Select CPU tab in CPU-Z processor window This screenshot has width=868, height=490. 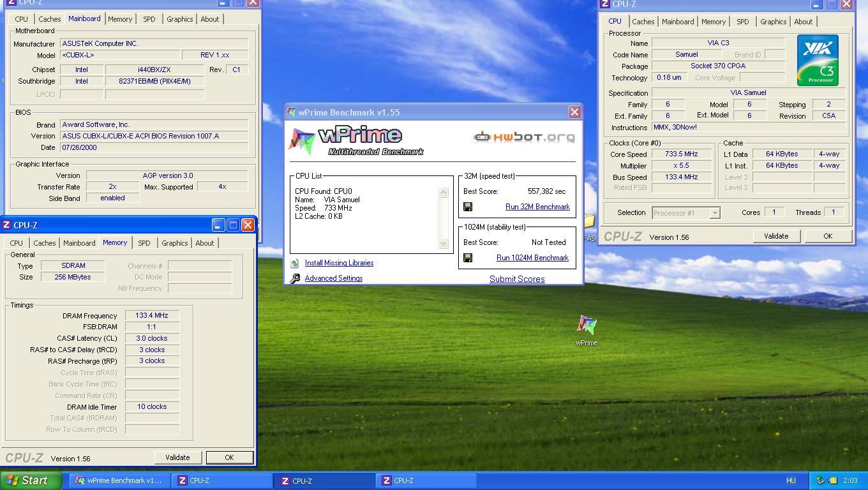click(x=615, y=21)
